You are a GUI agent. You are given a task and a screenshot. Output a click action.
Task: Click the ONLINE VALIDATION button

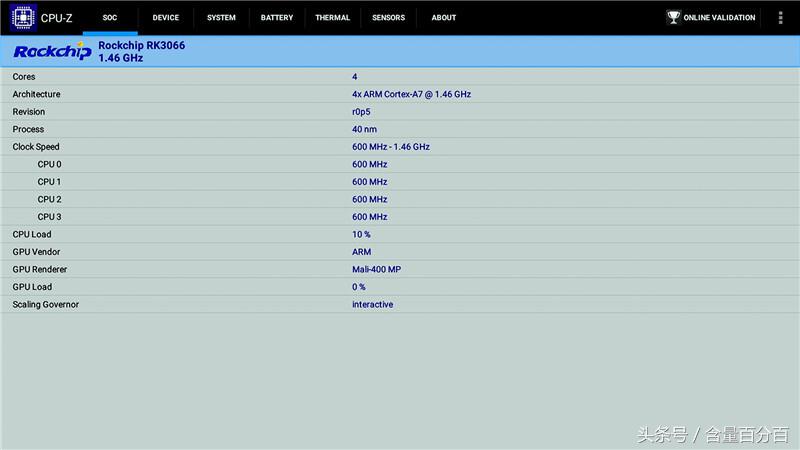coord(711,17)
